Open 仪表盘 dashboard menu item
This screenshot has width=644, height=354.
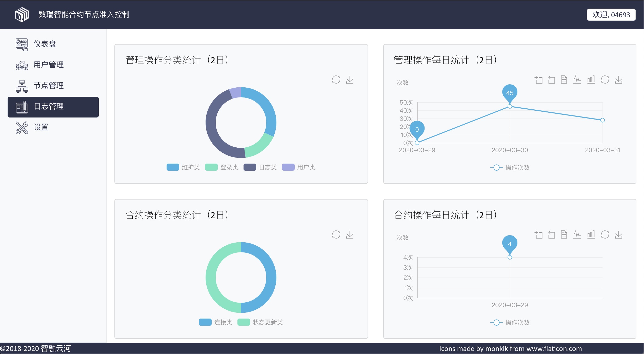click(x=45, y=44)
